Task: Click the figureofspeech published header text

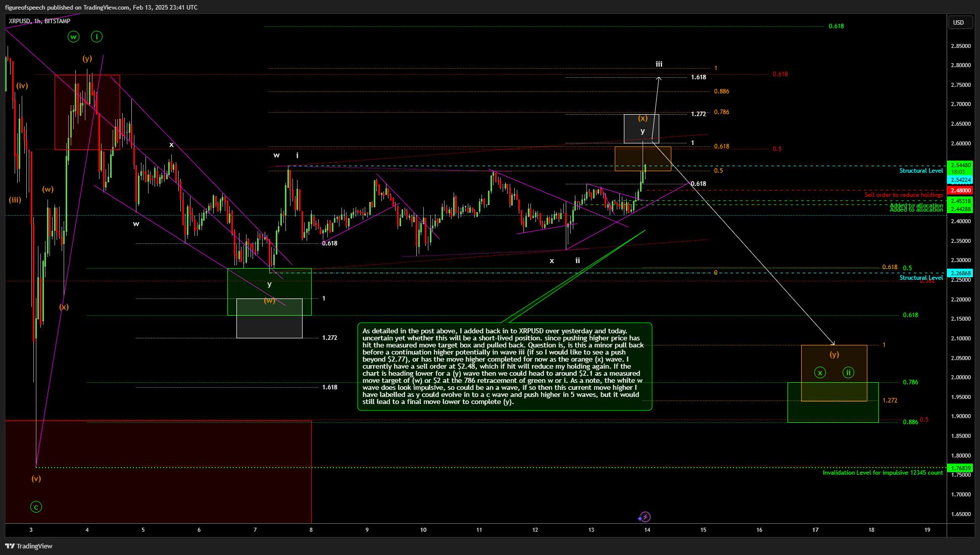Action: (x=101, y=7)
